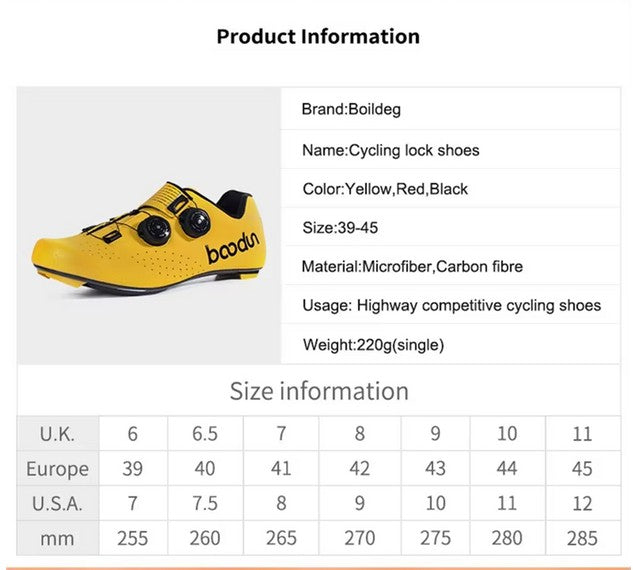Image resolution: width=633 pixels, height=570 pixels.
Task: Click the Usage: Highway competitive cycling shoes text
Action: tap(452, 305)
